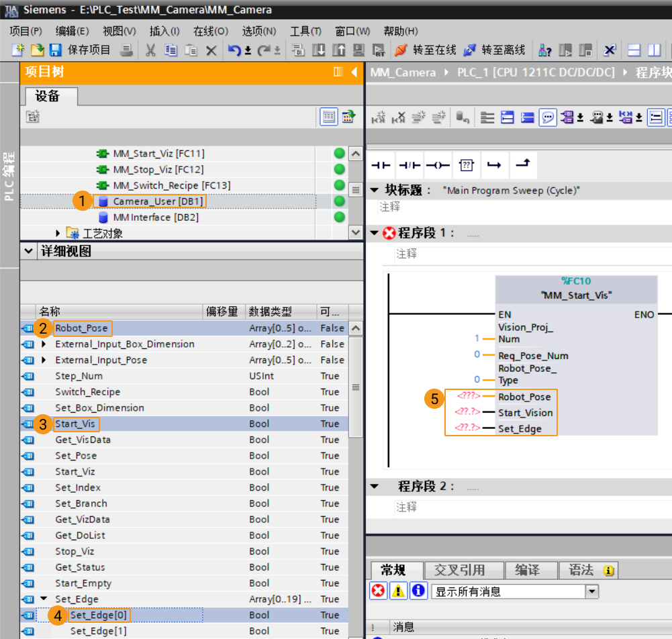Viewport: 672px width, 639px height.
Task: Open the 视图(V) menu
Action: (x=119, y=32)
